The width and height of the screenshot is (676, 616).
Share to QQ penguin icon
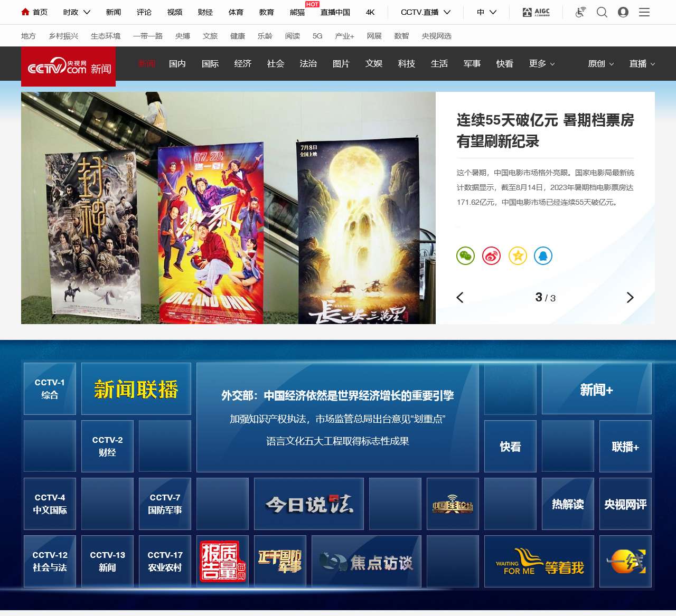coord(543,256)
